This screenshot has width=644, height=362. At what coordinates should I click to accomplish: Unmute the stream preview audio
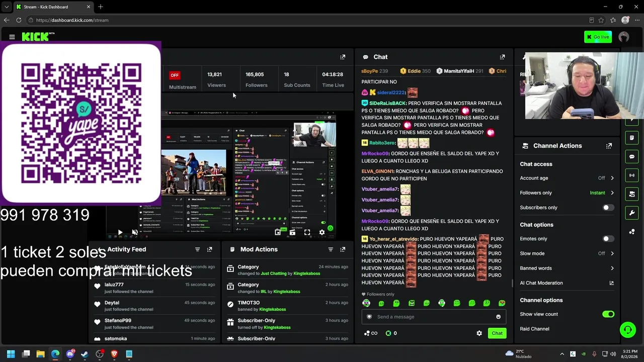pos(135,232)
